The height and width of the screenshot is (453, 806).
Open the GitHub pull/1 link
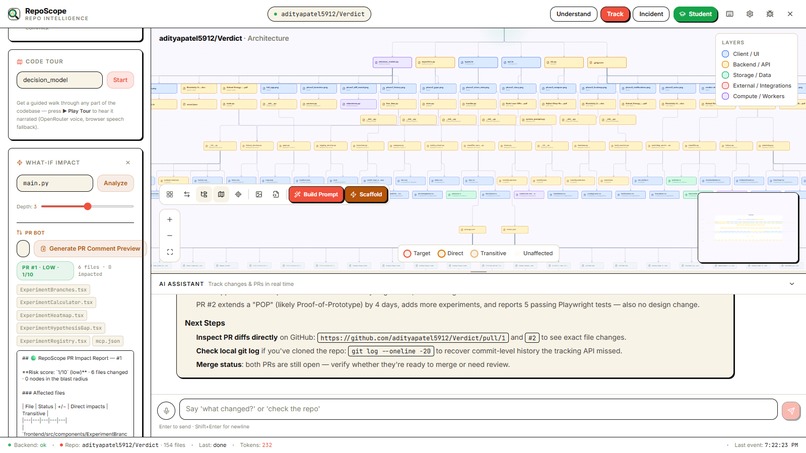413,338
